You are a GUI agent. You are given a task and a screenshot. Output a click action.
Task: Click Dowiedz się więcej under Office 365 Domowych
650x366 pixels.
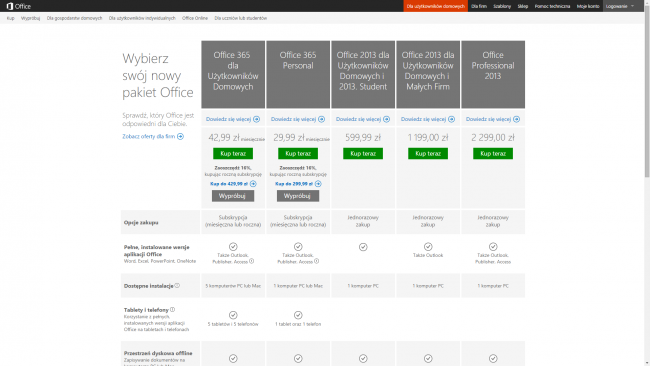pos(228,119)
